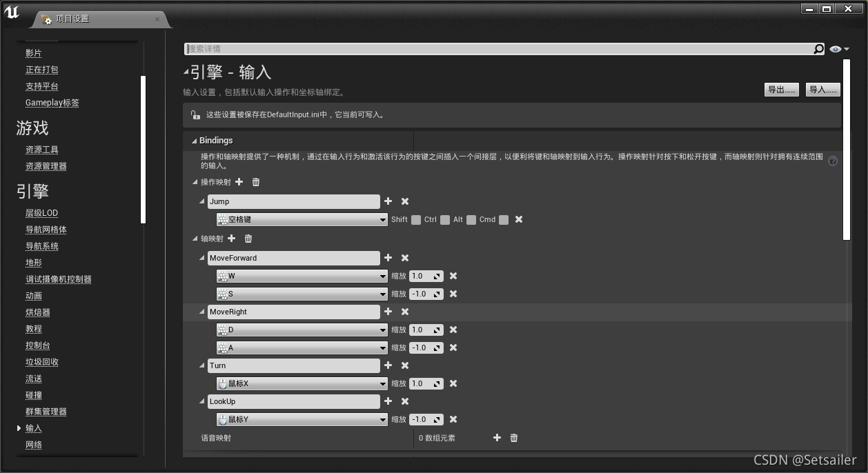The height and width of the screenshot is (473, 868).
Task: Open the 空格键 key dropdown
Action: tap(302, 219)
